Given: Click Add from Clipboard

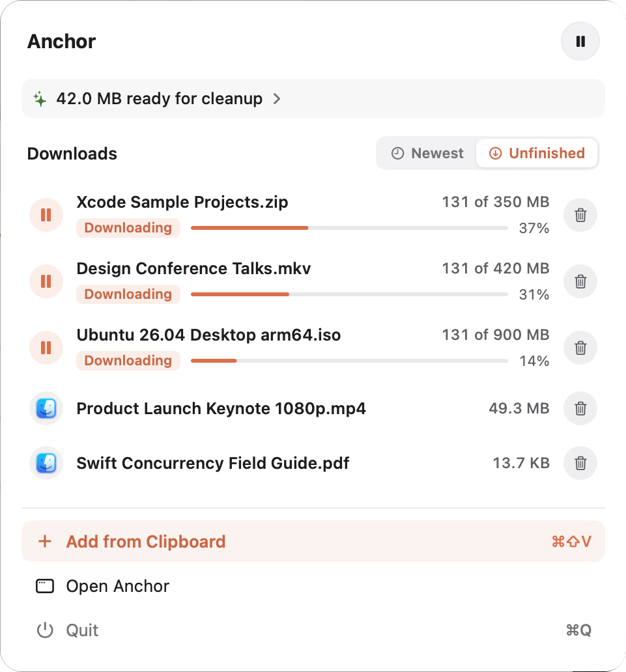Looking at the screenshot, I should (313, 541).
